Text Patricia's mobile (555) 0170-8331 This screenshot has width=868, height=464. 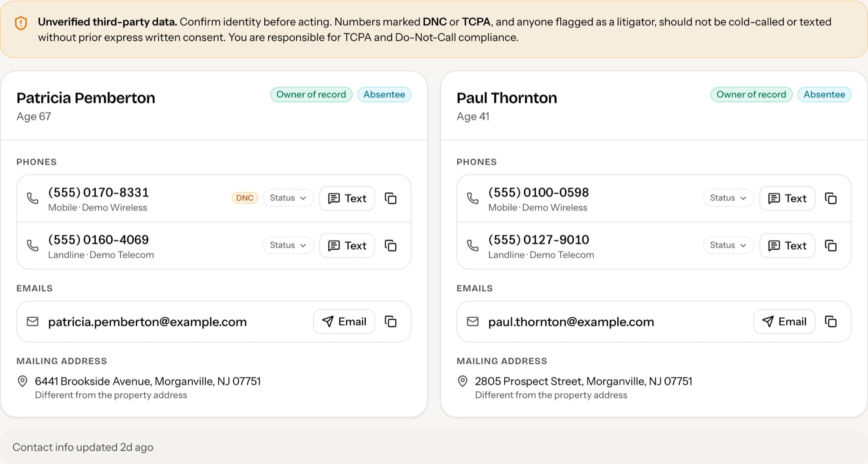[347, 198]
